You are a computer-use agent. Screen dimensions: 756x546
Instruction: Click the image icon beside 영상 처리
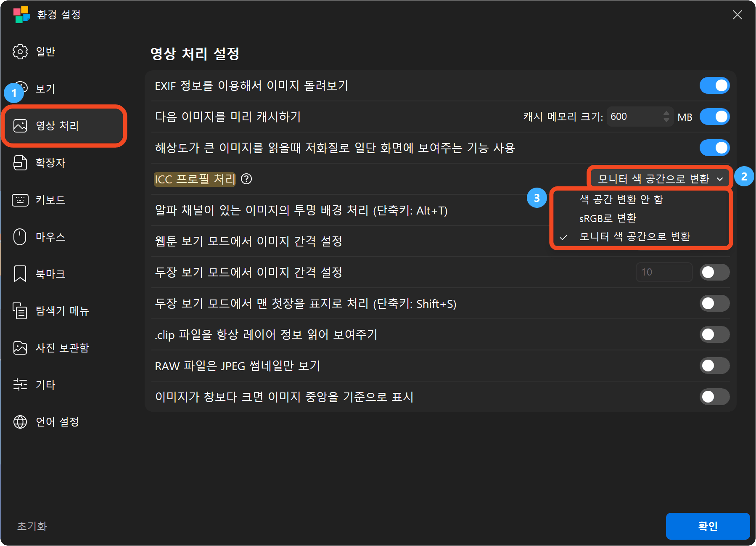pyautogui.click(x=20, y=126)
